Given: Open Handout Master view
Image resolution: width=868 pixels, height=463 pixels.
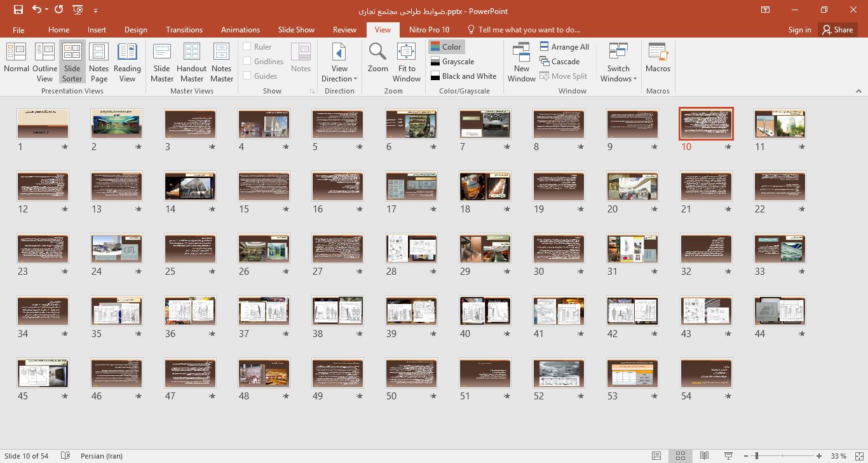Looking at the screenshot, I should point(191,62).
